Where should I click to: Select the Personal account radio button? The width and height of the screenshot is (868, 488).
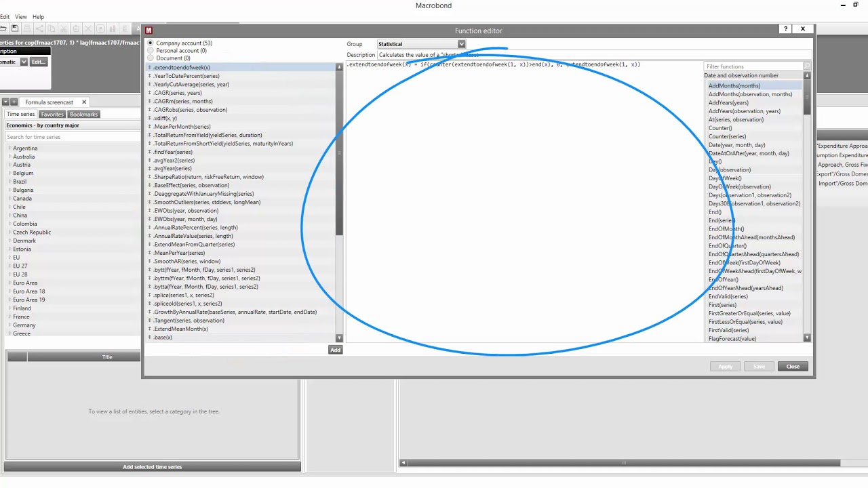pyautogui.click(x=151, y=51)
